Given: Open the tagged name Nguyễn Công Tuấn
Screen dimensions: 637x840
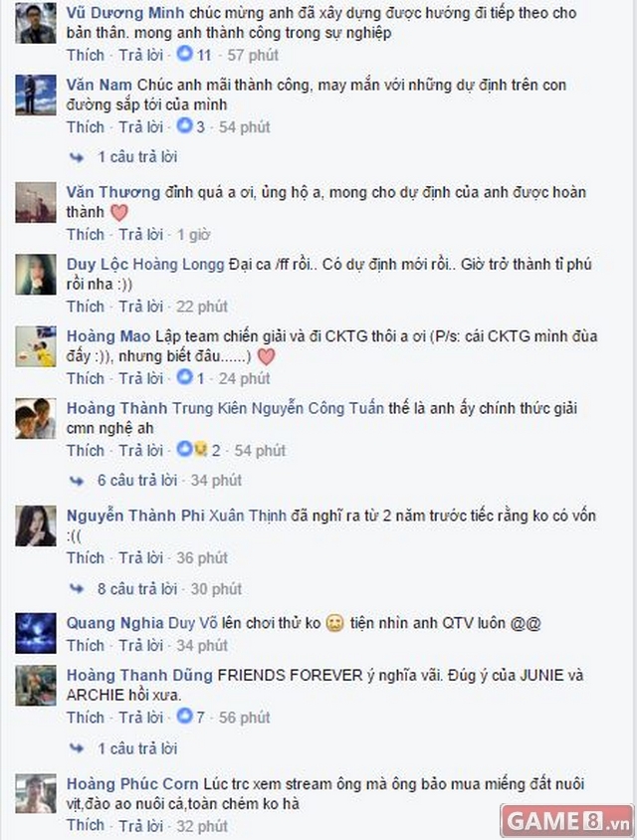Looking at the screenshot, I should click(x=318, y=408).
